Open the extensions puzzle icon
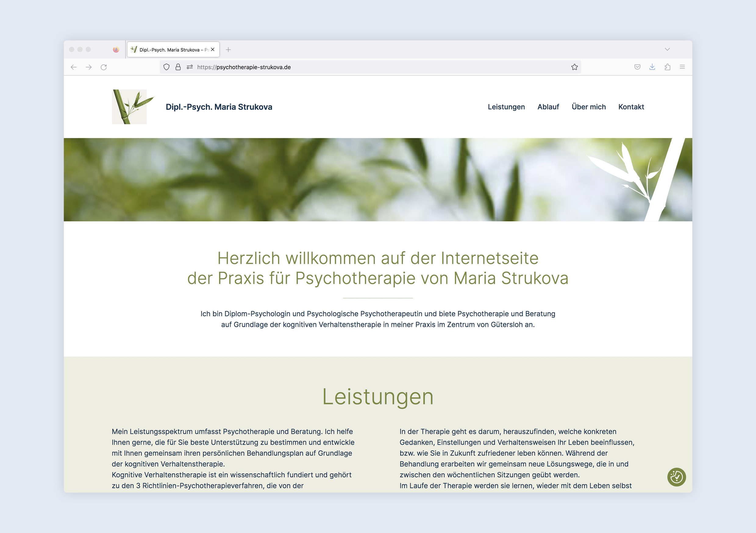The image size is (756, 533). pyautogui.click(x=667, y=67)
